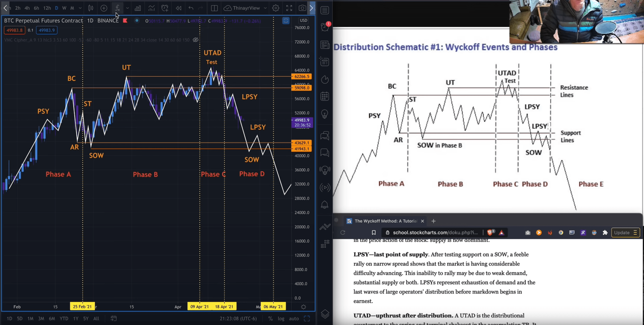
Task: Open ThinayrView layout dropdown menu
Action: coord(265,8)
